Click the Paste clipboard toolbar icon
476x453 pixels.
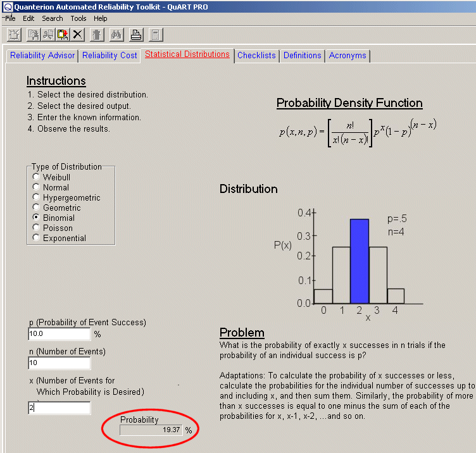pyautogui.click(x=63, y=35)
